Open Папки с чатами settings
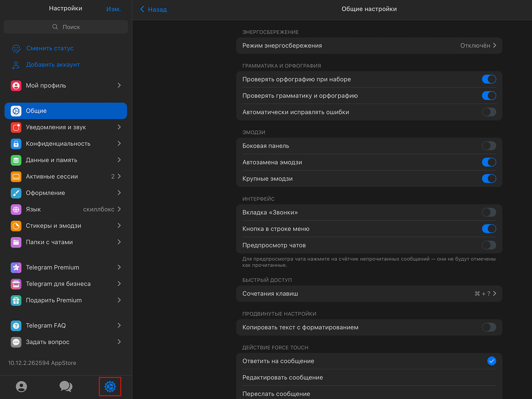The height and width of the screenshot is (399, 532). pyautogui.click(x=66, y=242)
